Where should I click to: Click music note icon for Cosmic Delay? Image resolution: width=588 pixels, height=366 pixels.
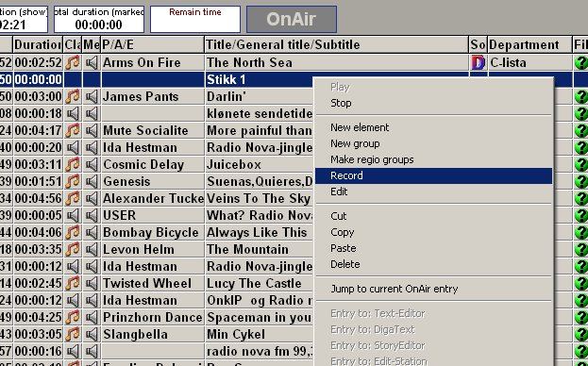[x=73, y=164]
